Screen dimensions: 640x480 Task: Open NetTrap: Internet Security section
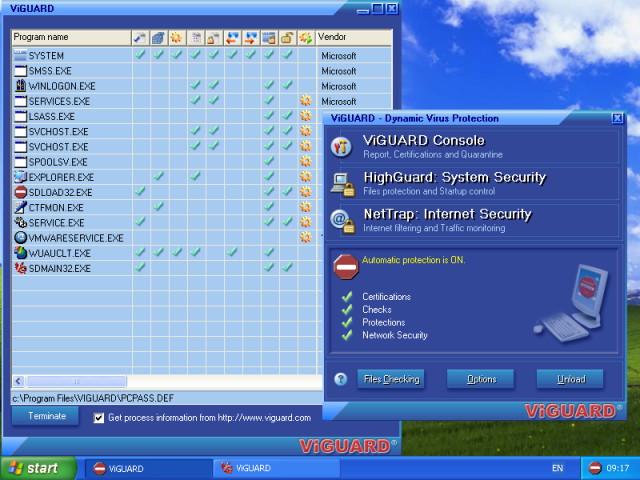pyautogui.click(x=432, y=214)
